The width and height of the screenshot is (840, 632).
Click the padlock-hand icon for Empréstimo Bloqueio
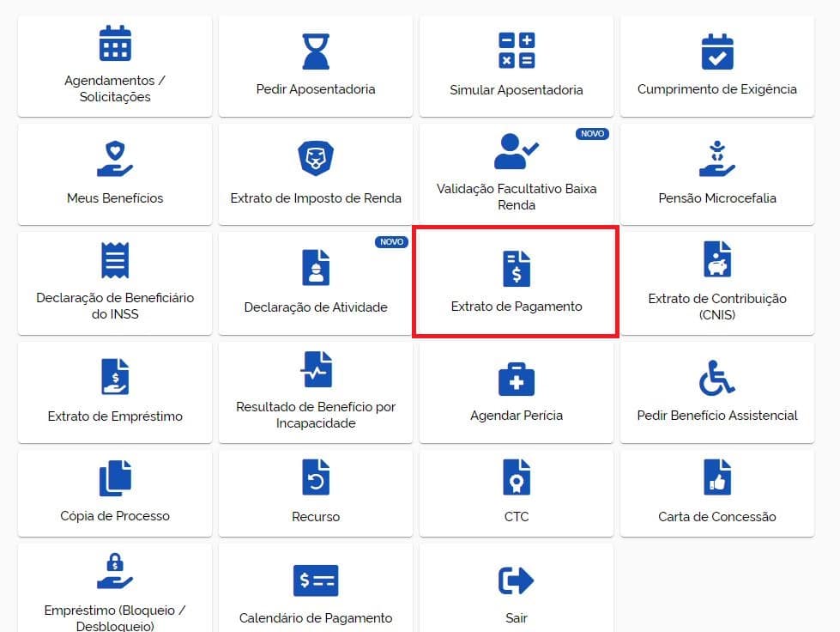click(115, 571)
